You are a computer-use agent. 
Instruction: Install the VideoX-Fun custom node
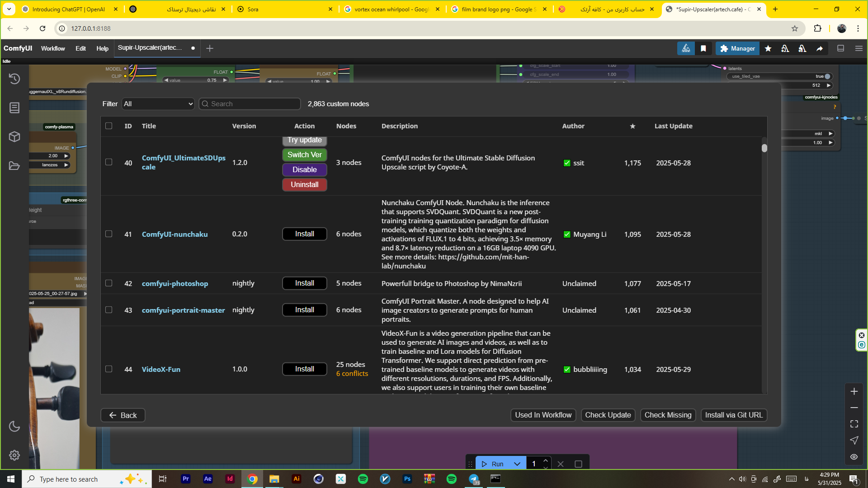click(x=304, y=369)
